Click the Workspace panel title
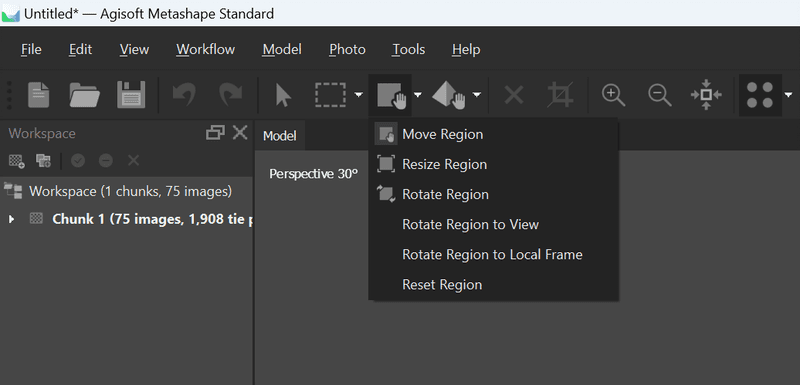 42,134
